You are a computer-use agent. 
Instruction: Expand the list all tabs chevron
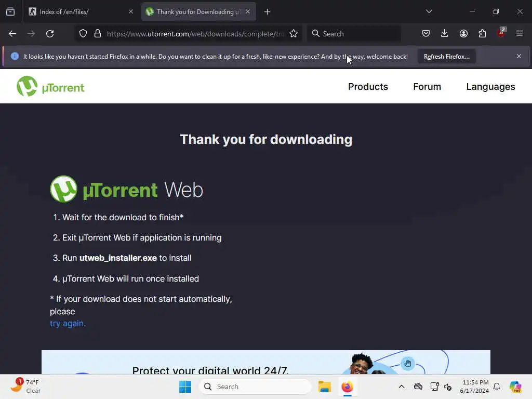coord(429,11)
